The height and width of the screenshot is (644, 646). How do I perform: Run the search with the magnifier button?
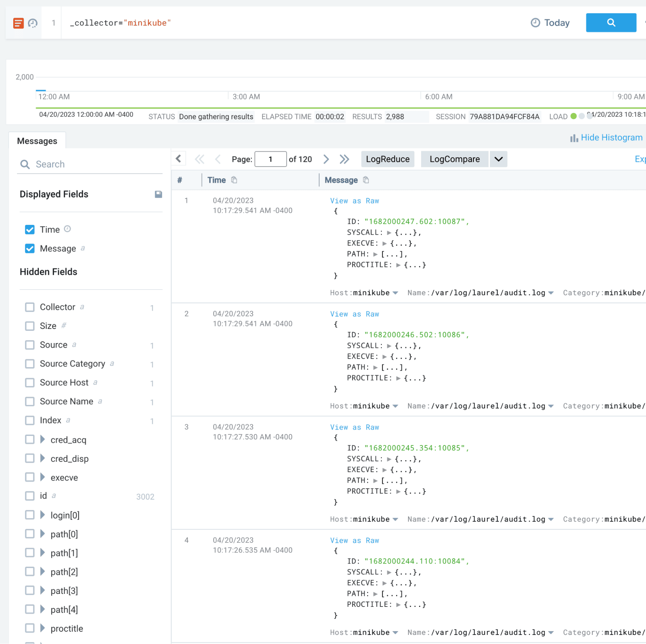(611, 23)
